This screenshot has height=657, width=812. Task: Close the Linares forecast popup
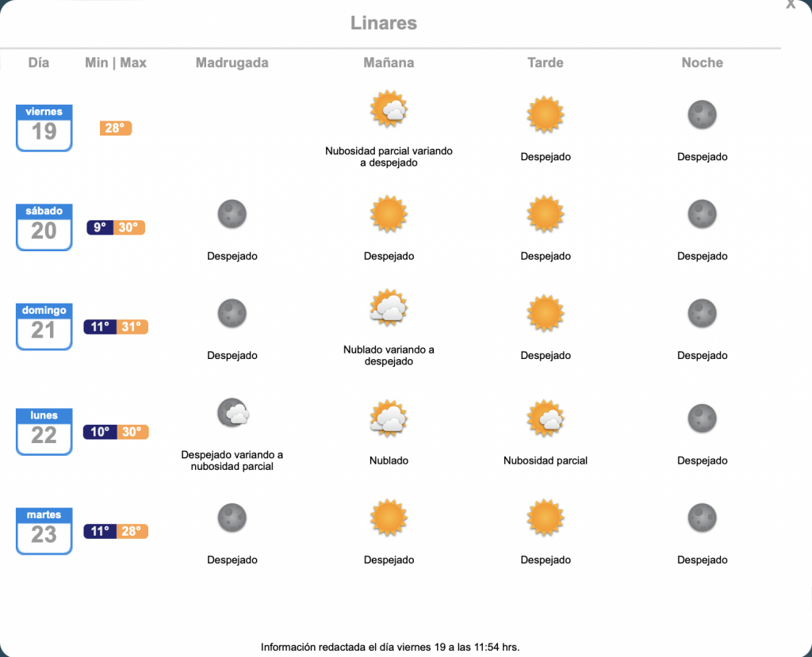click(x=791, y=4)
